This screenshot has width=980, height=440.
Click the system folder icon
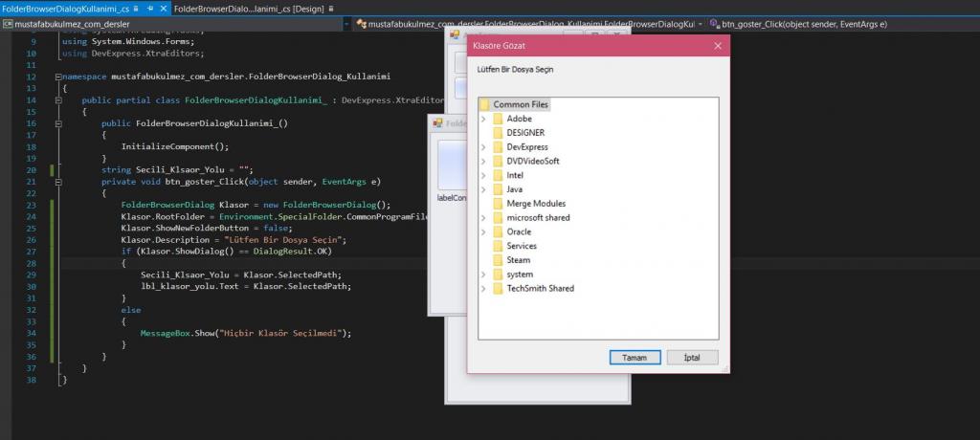[498, 275]
